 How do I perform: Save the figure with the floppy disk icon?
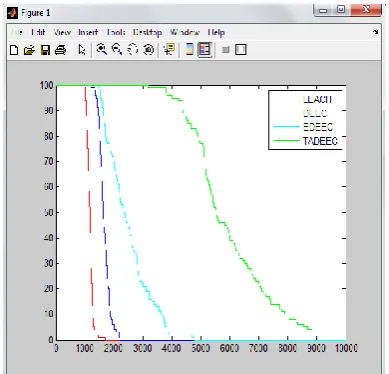pos(45,50)
